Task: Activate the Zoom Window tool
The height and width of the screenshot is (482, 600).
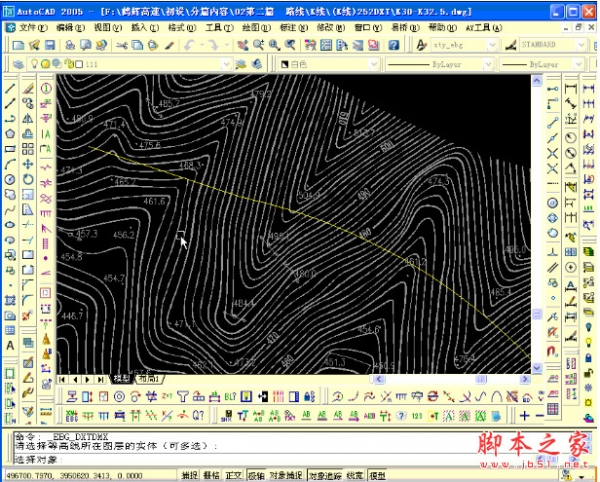Action: pyautogui.click(x=274, y=45)
